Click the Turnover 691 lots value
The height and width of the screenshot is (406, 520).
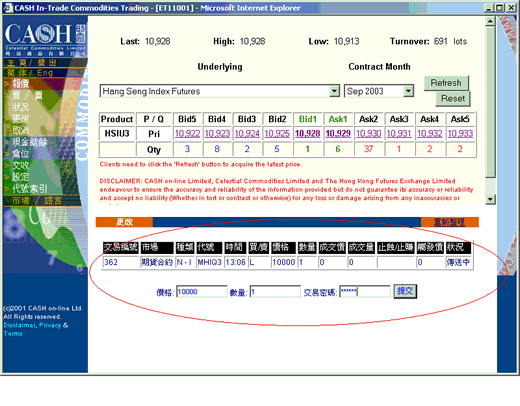[450, 41]
